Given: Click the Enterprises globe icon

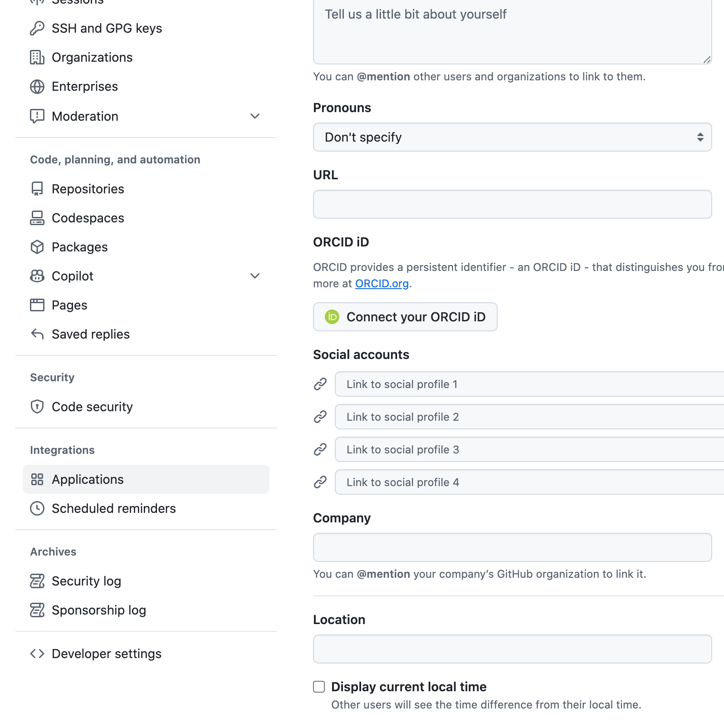Looking at the screenshot, I should pos(37,86).
